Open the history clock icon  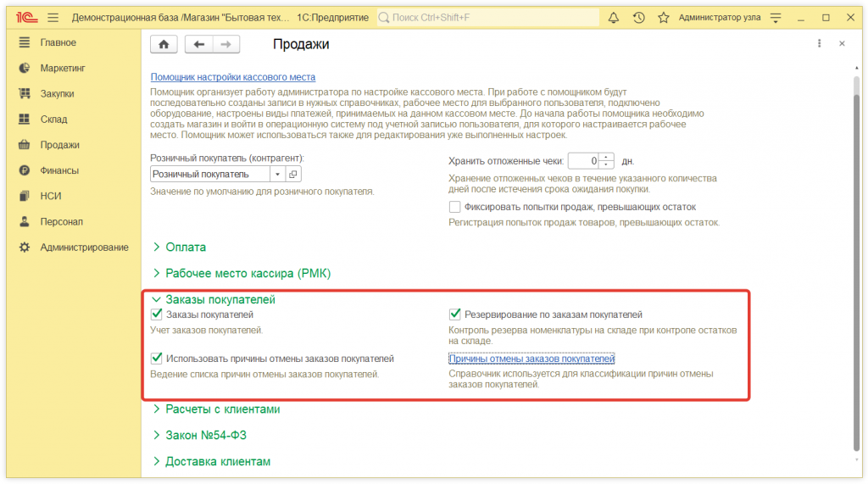(x=638, y=18)
